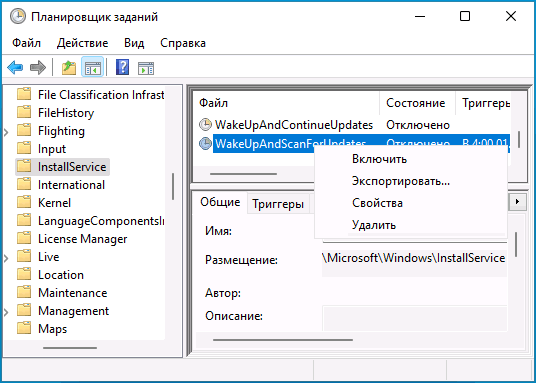Viewport: 536px width, 383px height.
Task: Toggle the console tree show/hide icon
Action: [x=92, y=67]
